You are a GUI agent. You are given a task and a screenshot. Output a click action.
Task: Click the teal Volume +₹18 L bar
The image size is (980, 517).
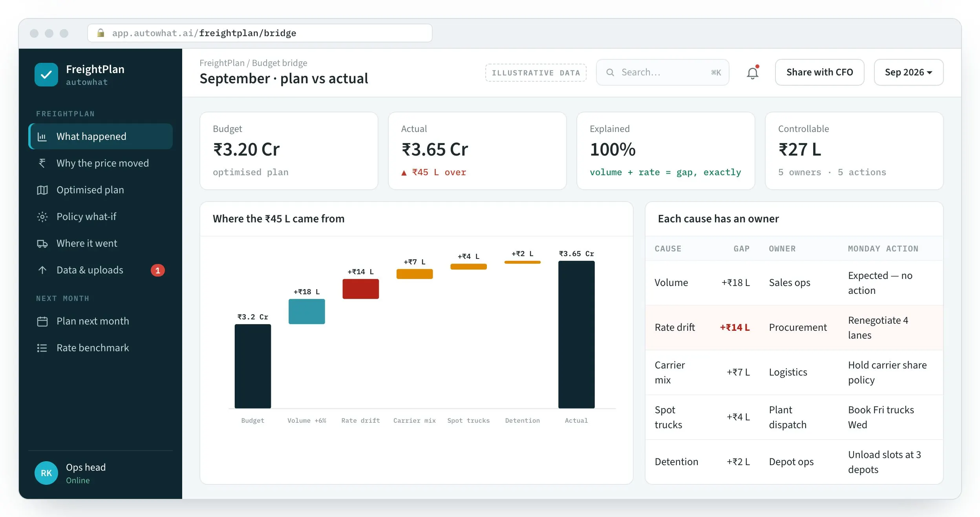tap(307, 312)
